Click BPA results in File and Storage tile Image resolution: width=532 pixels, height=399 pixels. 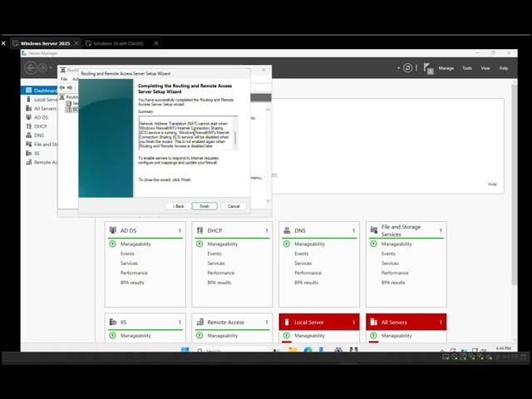tap(393, 283)
